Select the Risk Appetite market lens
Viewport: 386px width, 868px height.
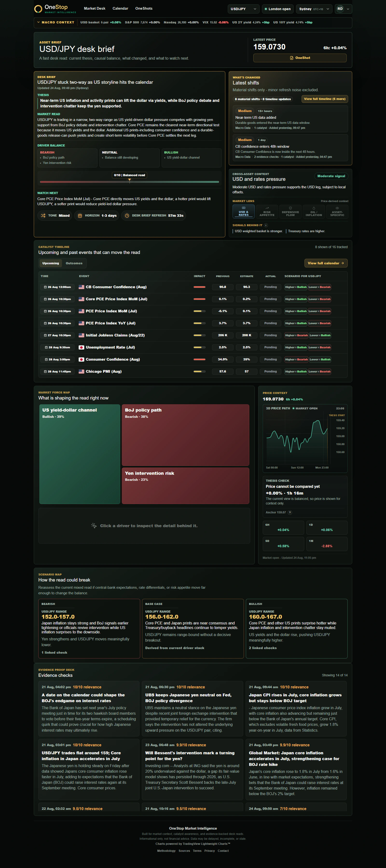pyautogui.click(x=267, y=212)
